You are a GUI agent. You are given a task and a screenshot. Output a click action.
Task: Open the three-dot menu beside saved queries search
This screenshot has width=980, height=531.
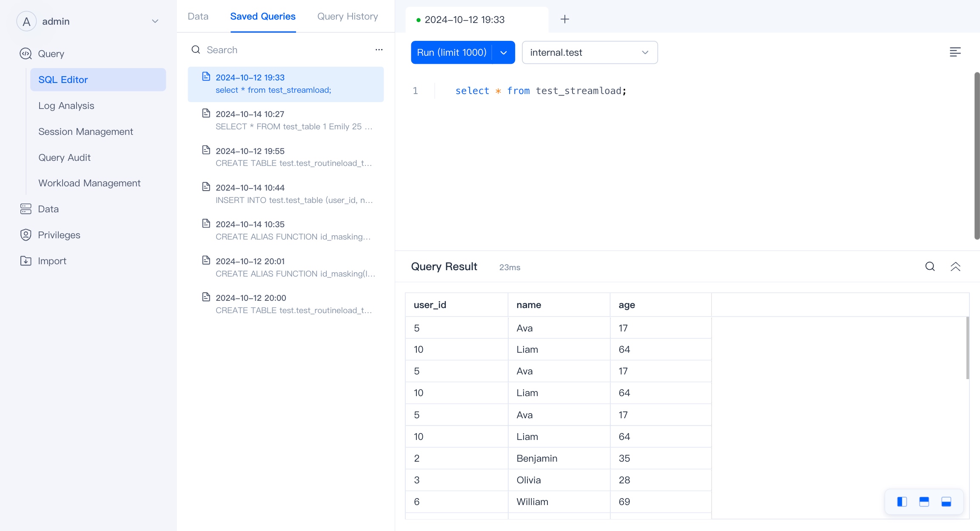(x=379, y=50)
